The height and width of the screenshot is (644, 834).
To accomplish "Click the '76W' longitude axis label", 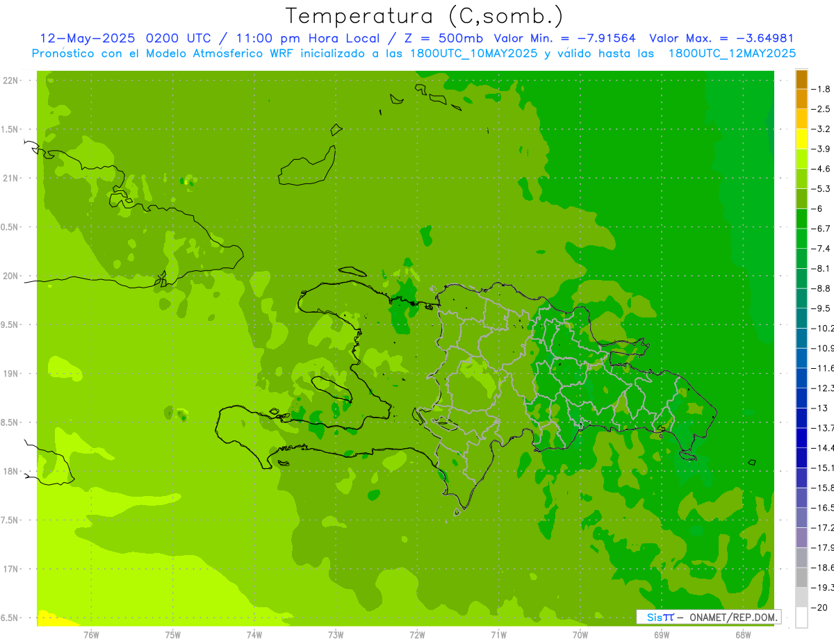I will [91, 635].
